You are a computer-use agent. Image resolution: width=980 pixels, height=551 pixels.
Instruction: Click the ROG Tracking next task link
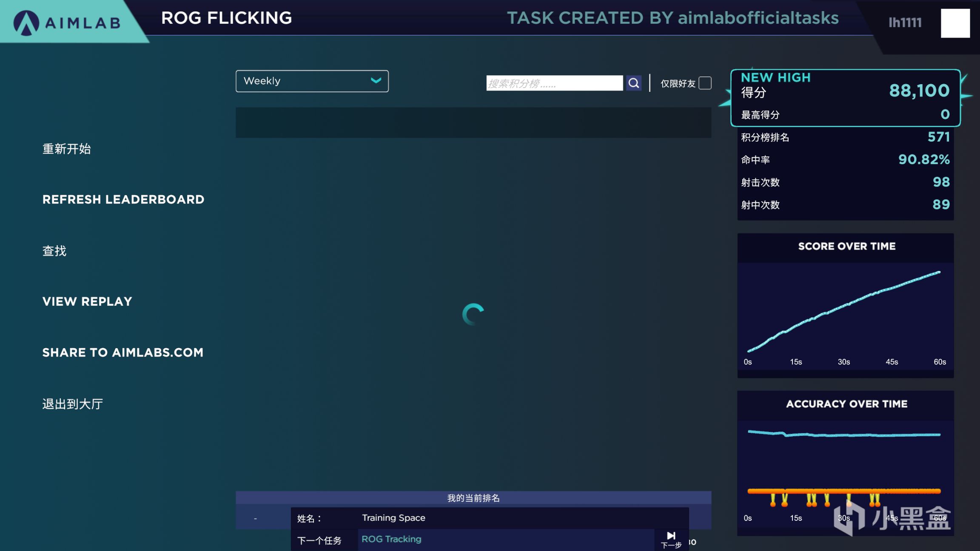click(391, 539)
